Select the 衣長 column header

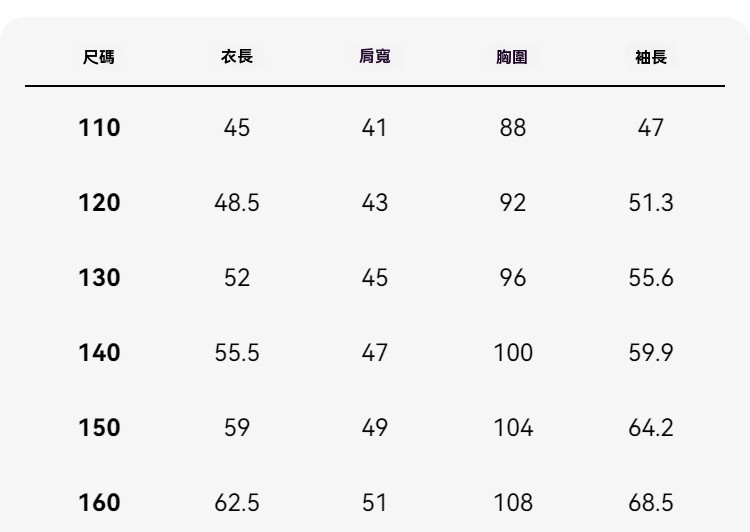(x=237, y=57)
